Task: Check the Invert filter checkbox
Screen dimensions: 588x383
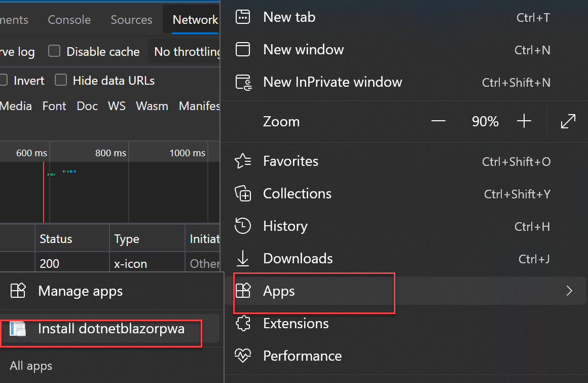Action: 3,80
